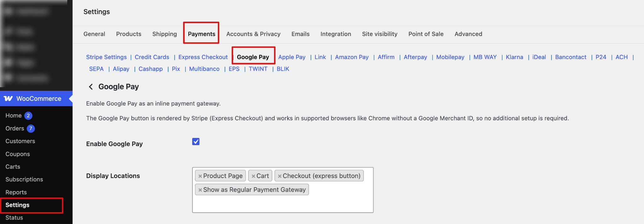This screenshot has height=224, width=644.
Task: Open the P24 section link
Action: tap(601, 57)
